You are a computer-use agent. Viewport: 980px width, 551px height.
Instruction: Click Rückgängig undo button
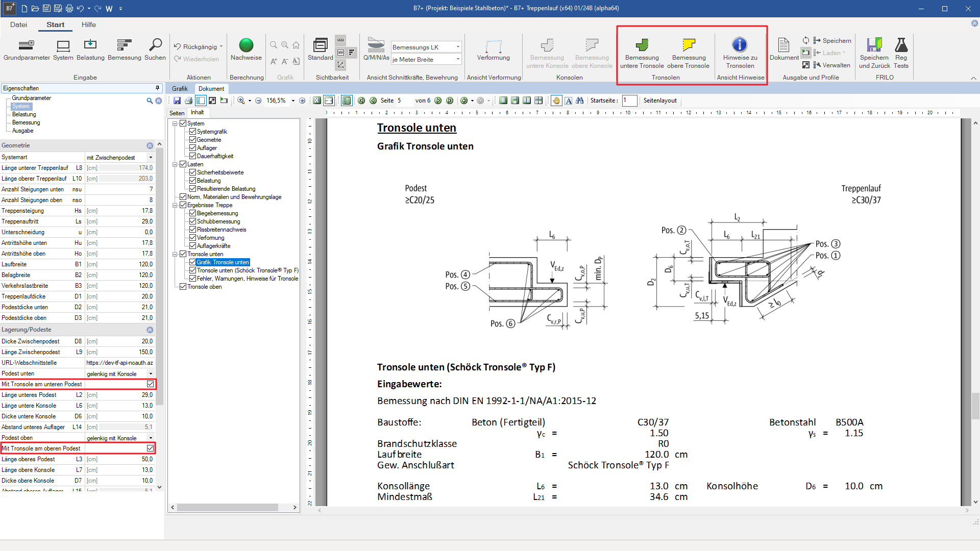[x=195, y=47]
